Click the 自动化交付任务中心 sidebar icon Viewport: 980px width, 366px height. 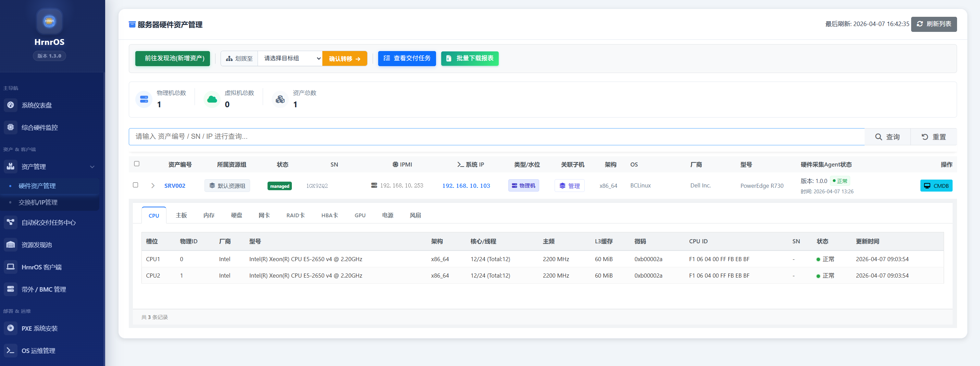click(x=11, y=222)
